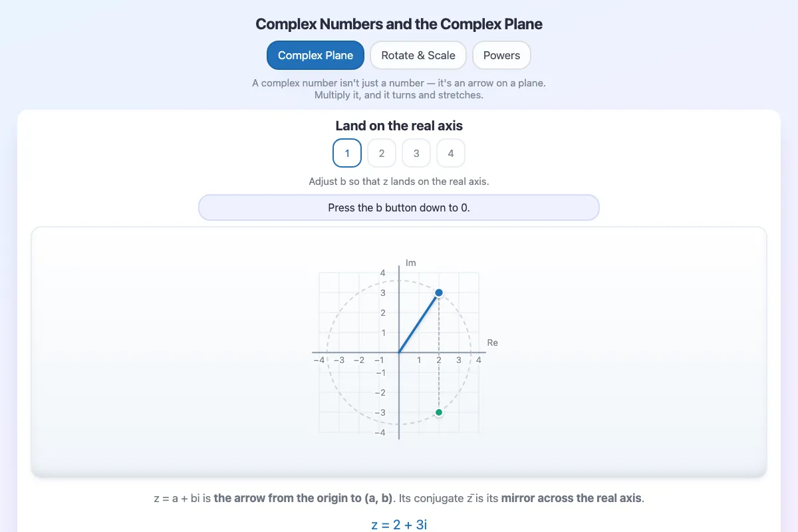Click the 'Land on the real axis' heading
Image resolution: width=798 pixels, height=532 pixels.
point(399,126)
